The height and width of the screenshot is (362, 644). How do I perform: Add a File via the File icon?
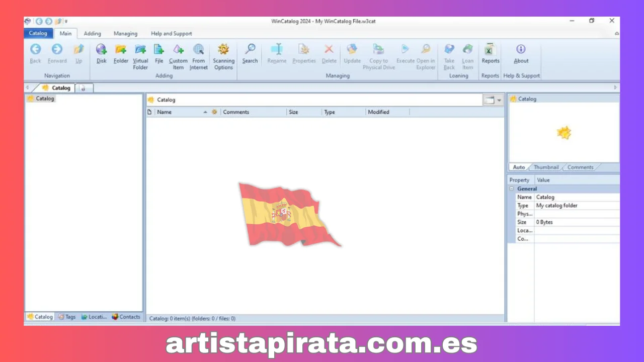[x=159, y=49]
